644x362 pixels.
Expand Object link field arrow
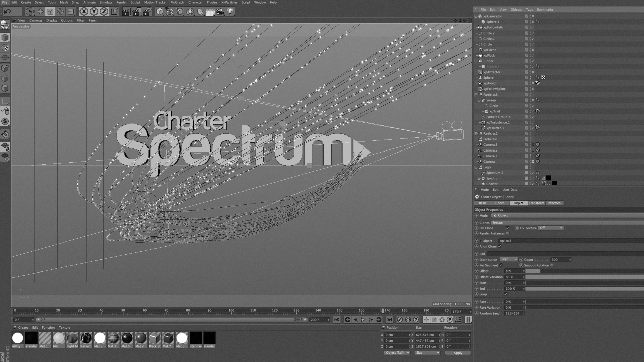481,241
